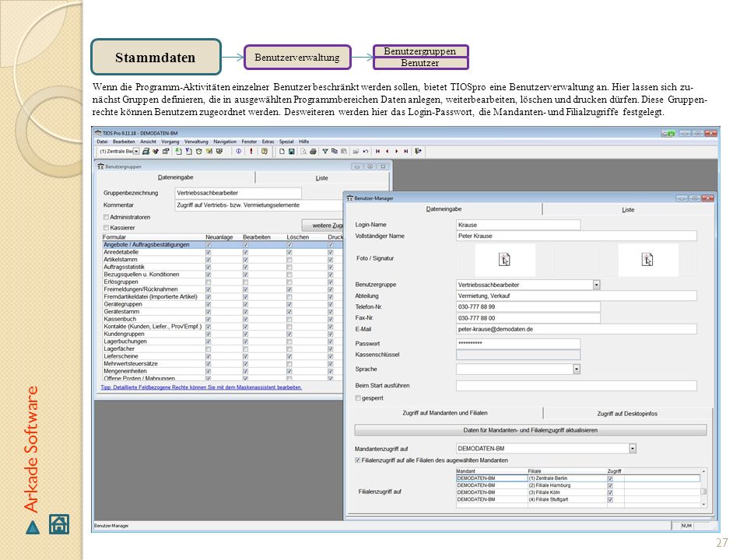
Task: Open the Datei menu
Action: tap(102, 142)
